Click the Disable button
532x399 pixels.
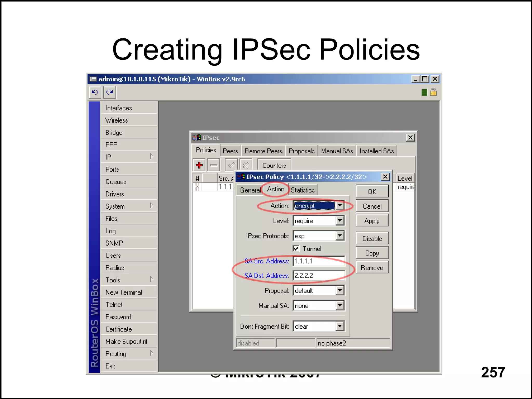tap(372, 238)
